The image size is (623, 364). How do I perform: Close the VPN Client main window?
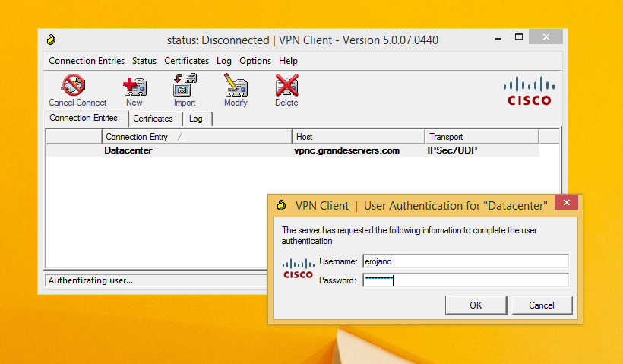click(546, 37)
